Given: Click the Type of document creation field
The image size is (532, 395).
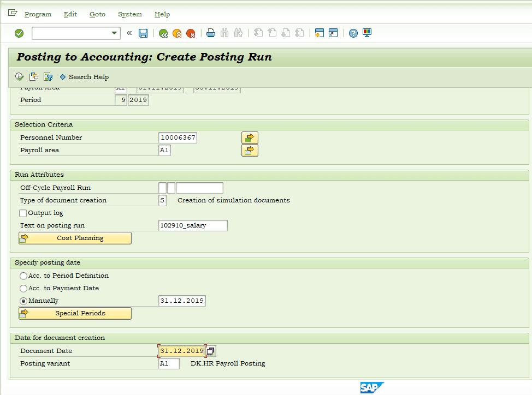Looking at the screenshot, I should coord(163,200).
